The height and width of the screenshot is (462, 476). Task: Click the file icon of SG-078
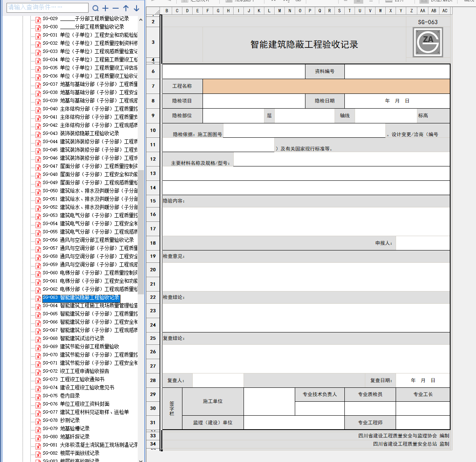coord(38,422)
